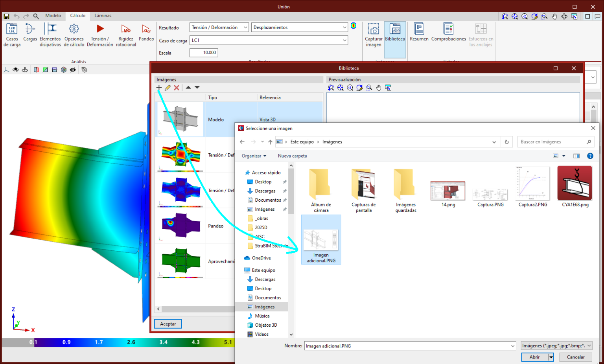This screenshot has width=604, height=364.
Task: Edit selected image with pencil icon
Action: click(168, 88)
